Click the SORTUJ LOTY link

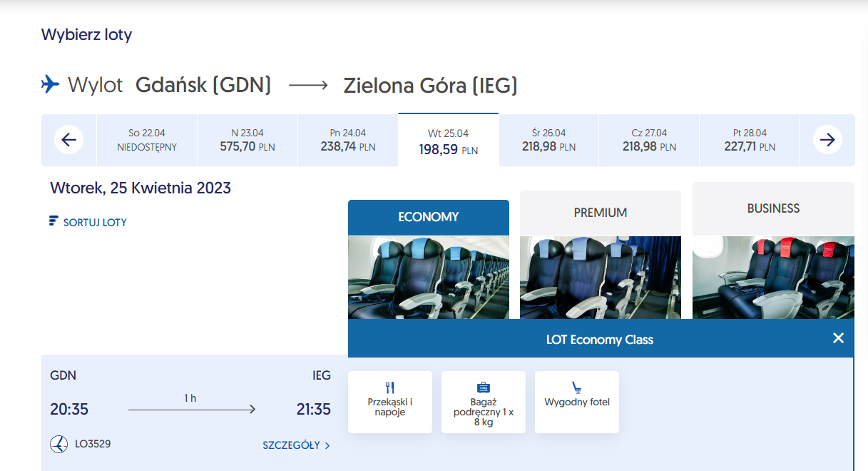[x=95, y=223]
